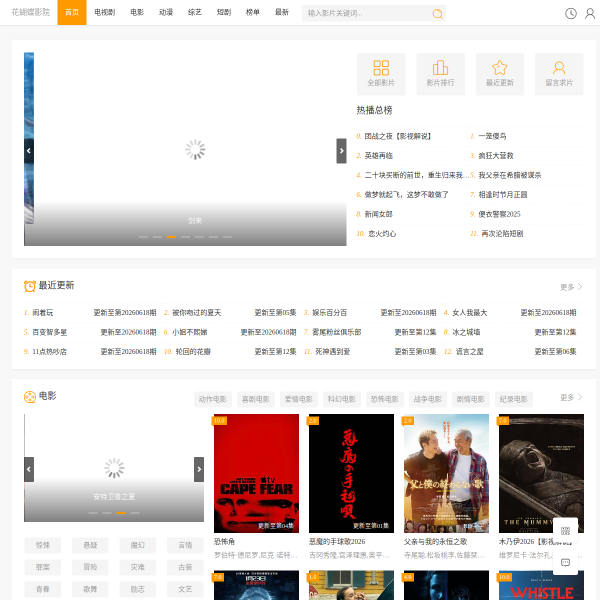
Task: Click the 青春 genre button
Action: (42, 589)
